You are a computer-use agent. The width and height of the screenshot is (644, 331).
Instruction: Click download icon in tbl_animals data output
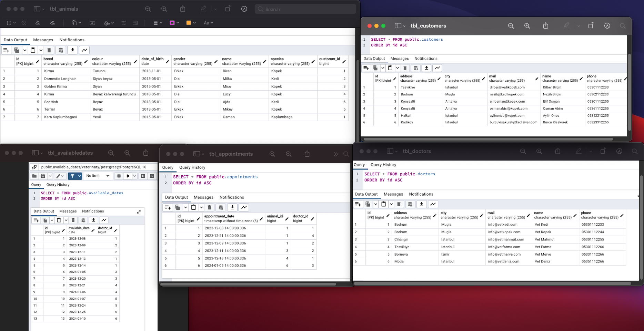coord(72,50)
